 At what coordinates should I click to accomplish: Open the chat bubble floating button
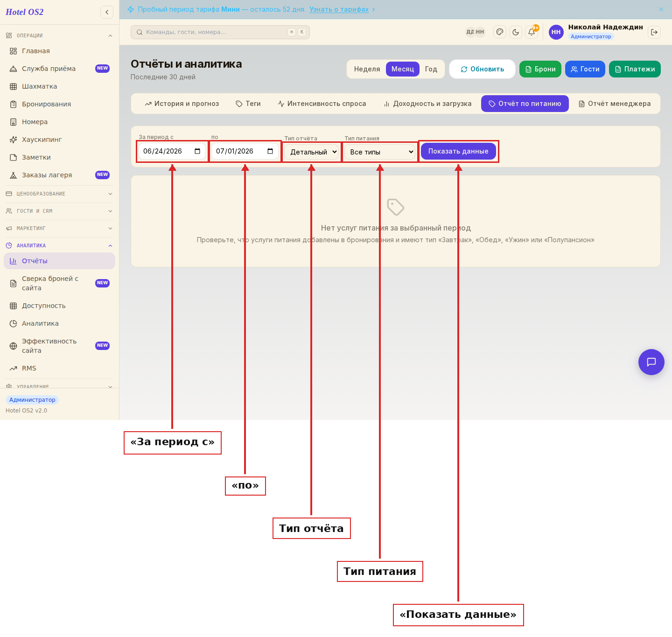tap(651, 362)
